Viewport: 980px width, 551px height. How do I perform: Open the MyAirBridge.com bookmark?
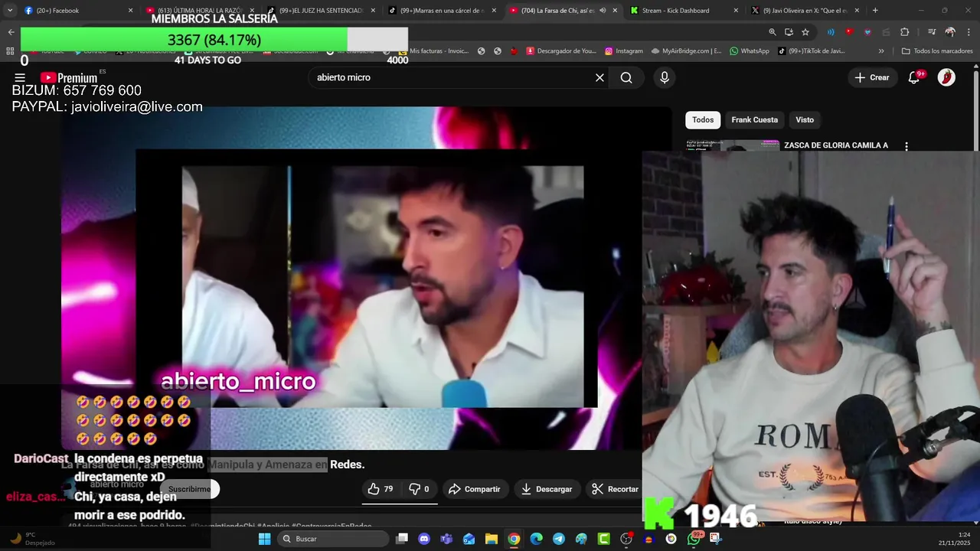686,51
